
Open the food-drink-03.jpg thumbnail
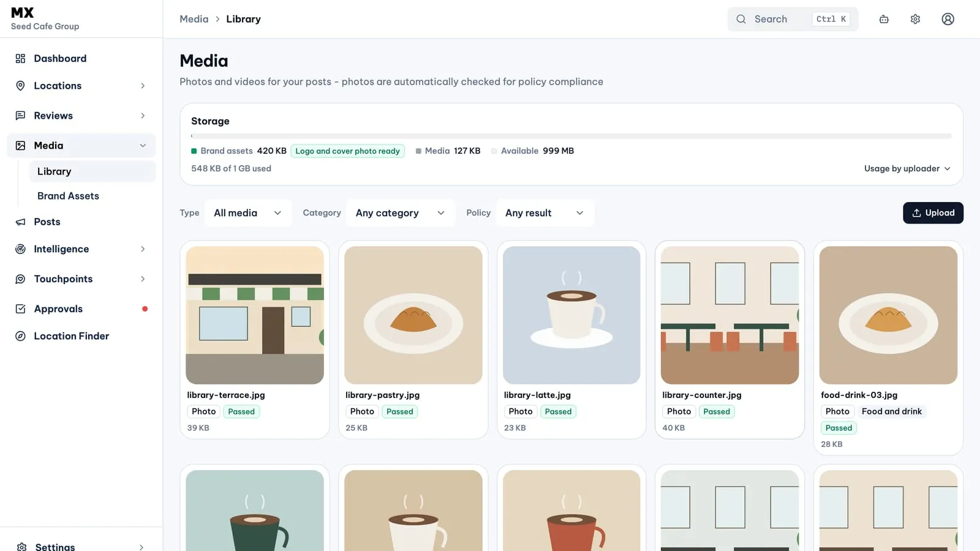click(x=888, y=315)
